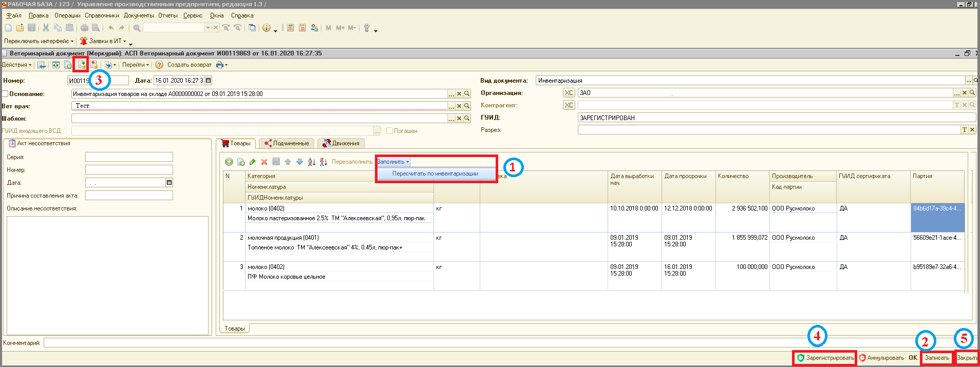Open the Перейти dropdown
The image size is (980, 367).
(136, 65)
